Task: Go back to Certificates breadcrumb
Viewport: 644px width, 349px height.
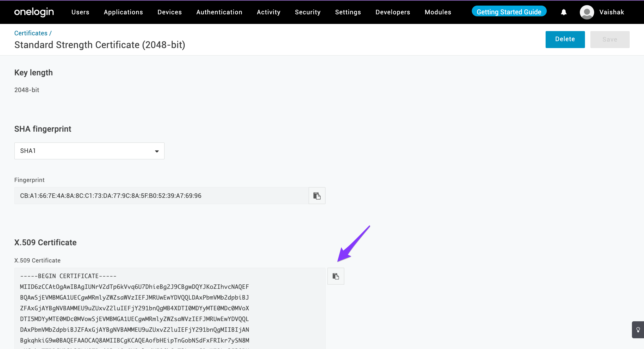Action: [x=31, y=33]
